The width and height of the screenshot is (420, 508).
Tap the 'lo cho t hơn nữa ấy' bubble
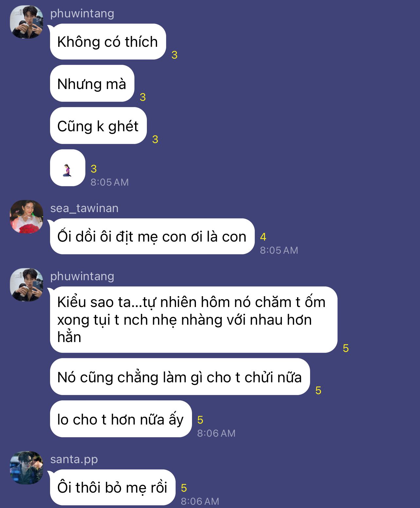coord(121,419)
